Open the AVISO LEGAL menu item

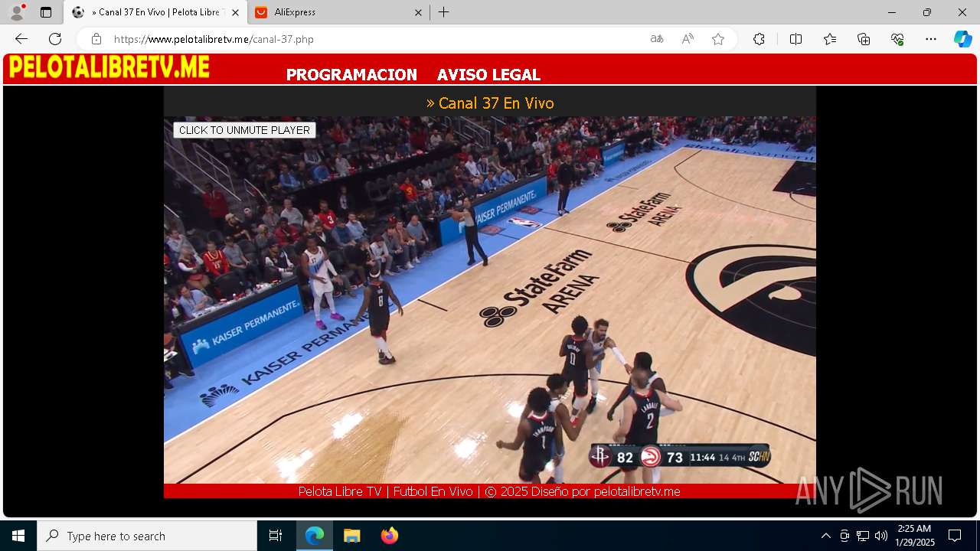tap(488, 75)
